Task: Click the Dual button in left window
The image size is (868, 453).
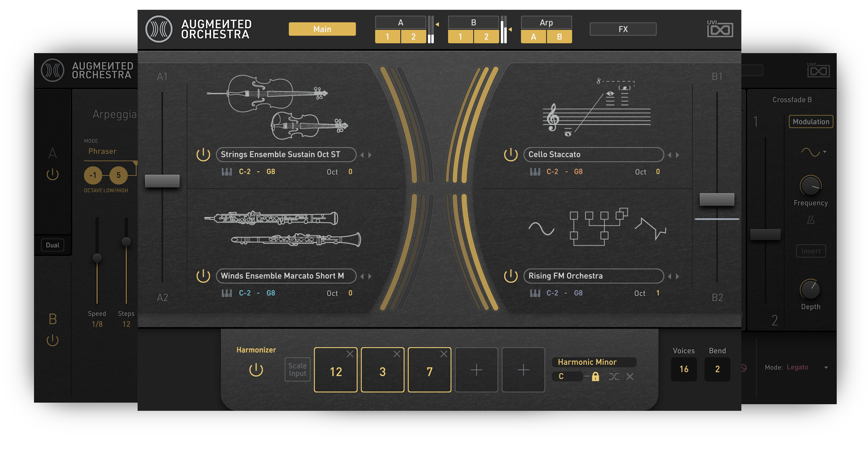Action: (x=53, y=245)
